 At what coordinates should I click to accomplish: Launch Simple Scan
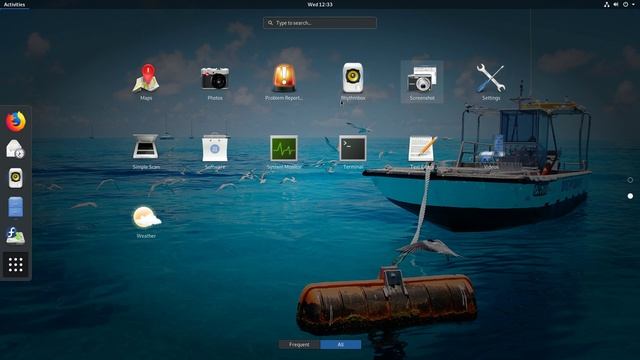pyautogui.click(x=146, y=151)
